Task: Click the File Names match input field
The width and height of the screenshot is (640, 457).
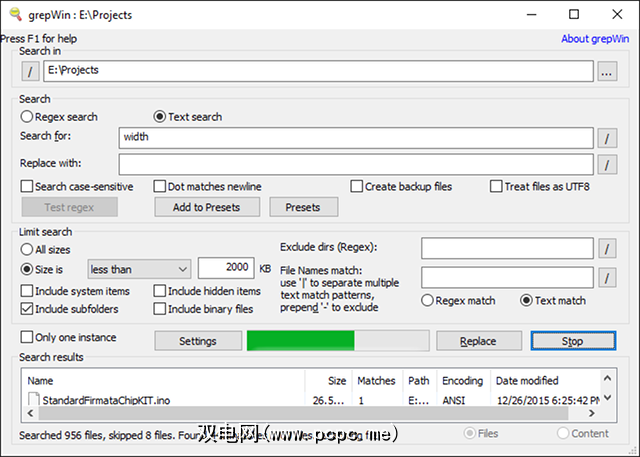Action: click(507, 277)
